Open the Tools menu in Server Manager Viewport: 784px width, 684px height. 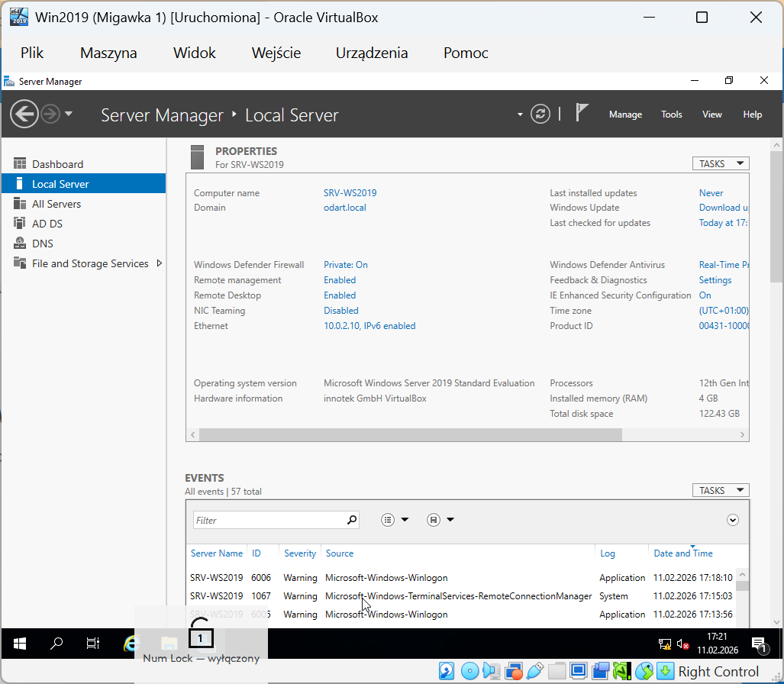coord(671,114)
